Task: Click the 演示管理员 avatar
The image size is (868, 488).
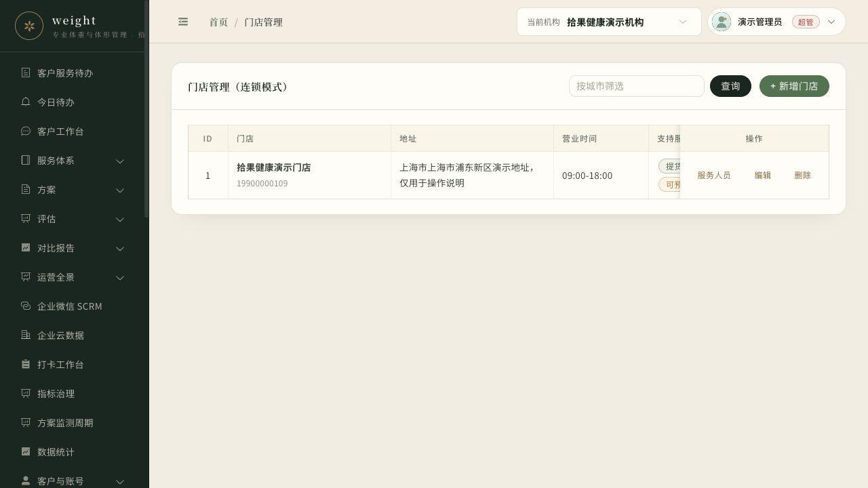Action: click(722, 22)
